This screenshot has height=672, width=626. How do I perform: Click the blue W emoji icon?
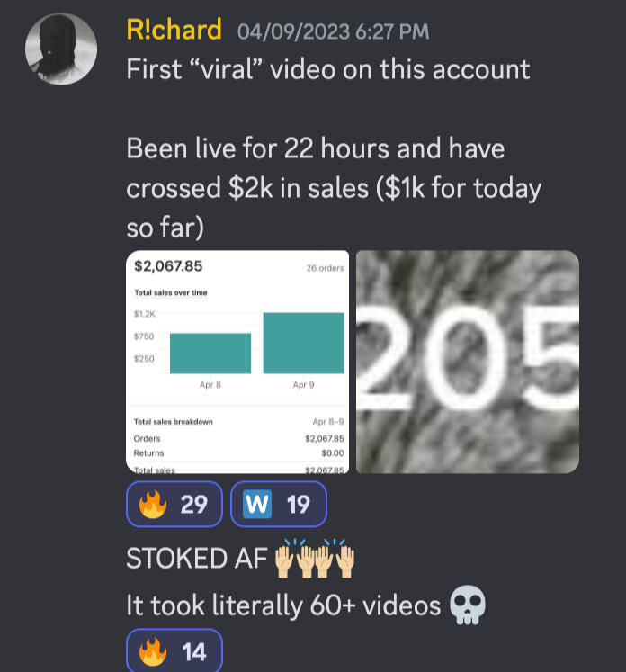(x=257, y=504)
